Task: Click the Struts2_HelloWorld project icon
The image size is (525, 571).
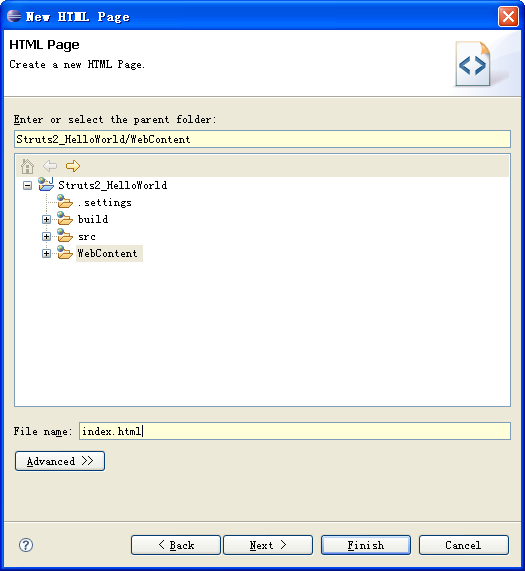Action: pyautogui.click(x=46, y=184)
